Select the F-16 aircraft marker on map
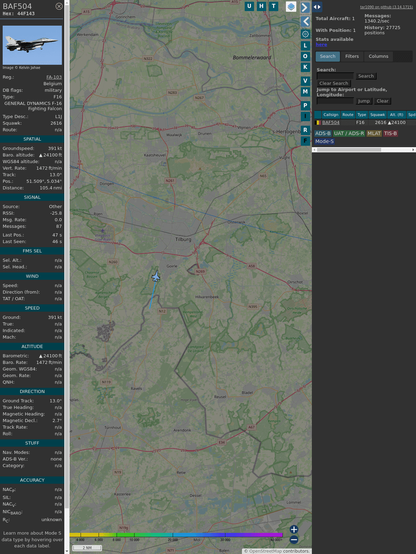Viewport: 416px width, 554px height. point(156,277)
